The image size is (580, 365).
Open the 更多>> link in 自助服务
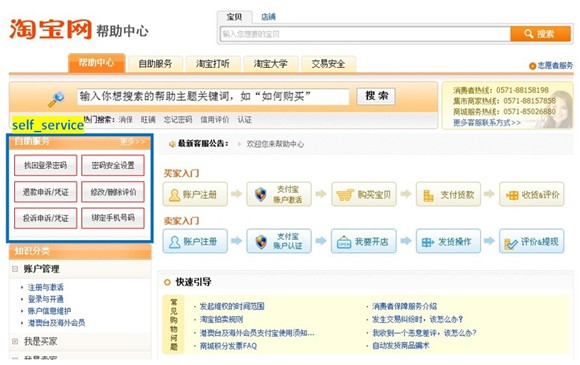(132, 141)
